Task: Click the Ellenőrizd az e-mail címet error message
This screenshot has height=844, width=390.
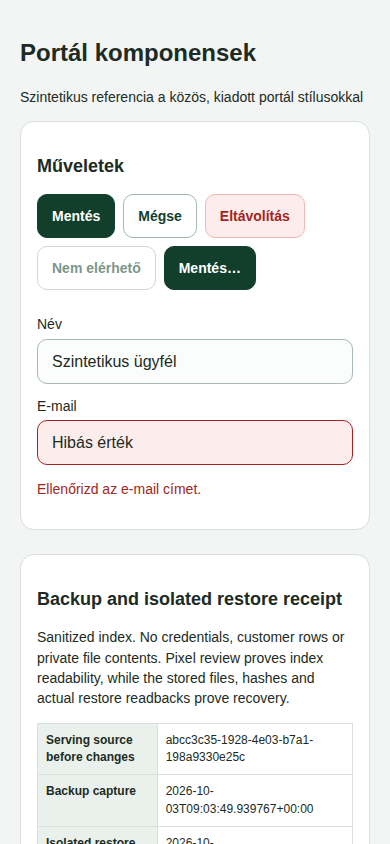Action: [x=119, y=489]
